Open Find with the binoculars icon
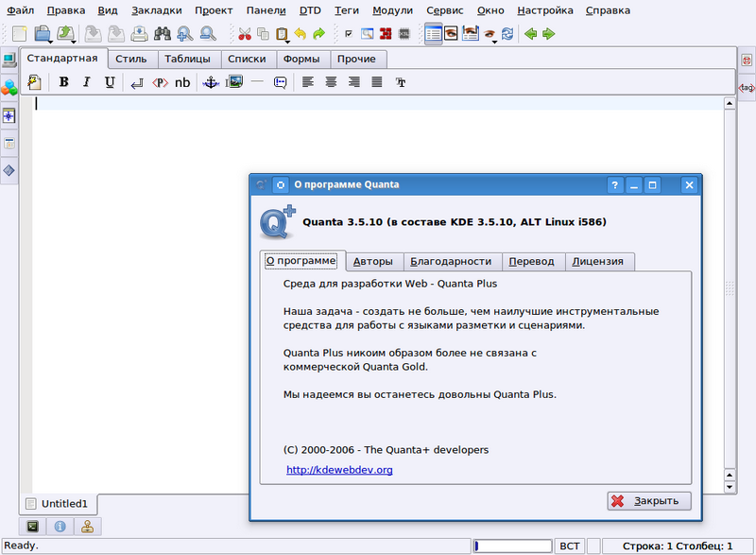This screenshot has width=756, height=555. tap(163, 34)
